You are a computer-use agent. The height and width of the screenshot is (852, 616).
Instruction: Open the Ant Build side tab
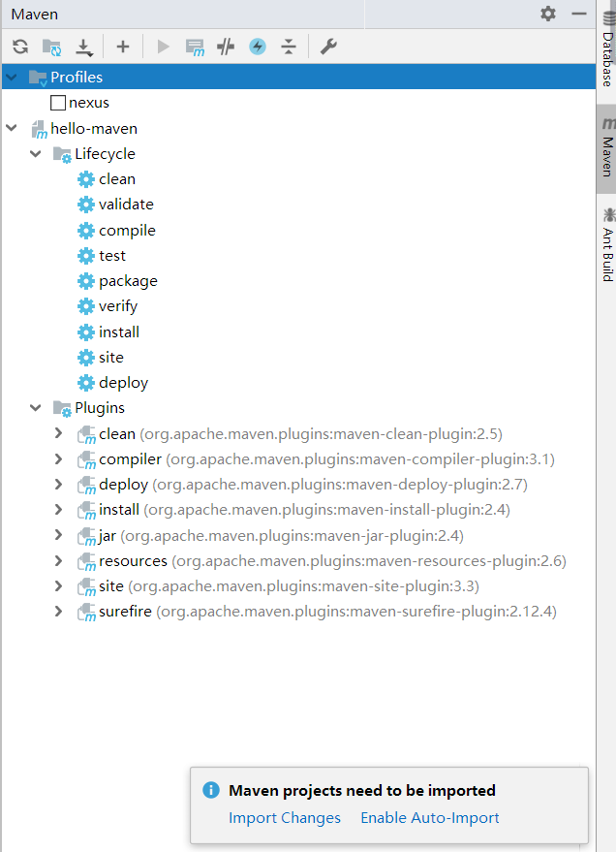pos(607,245)
